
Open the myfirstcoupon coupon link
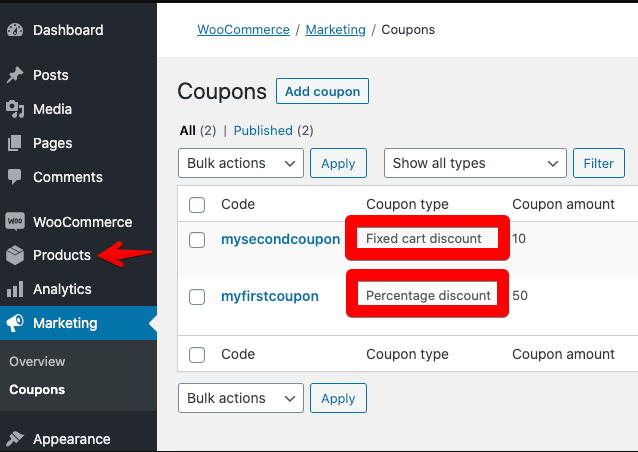270,296
